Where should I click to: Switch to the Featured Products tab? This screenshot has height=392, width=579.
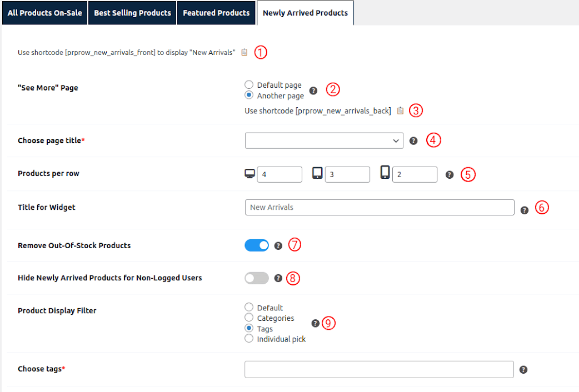[x=216, y=13]
